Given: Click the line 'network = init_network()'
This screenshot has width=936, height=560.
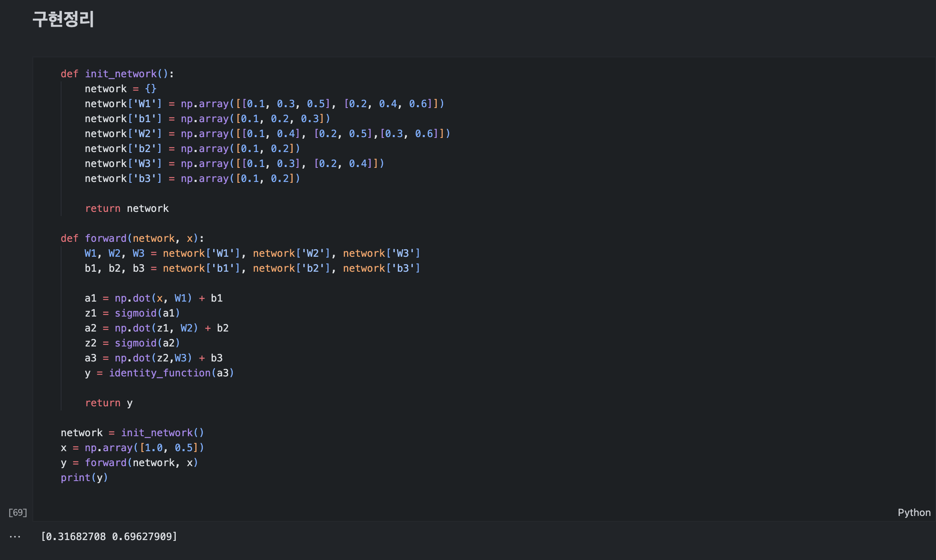Looking at the screenshot, I should (x=132, y=433).
